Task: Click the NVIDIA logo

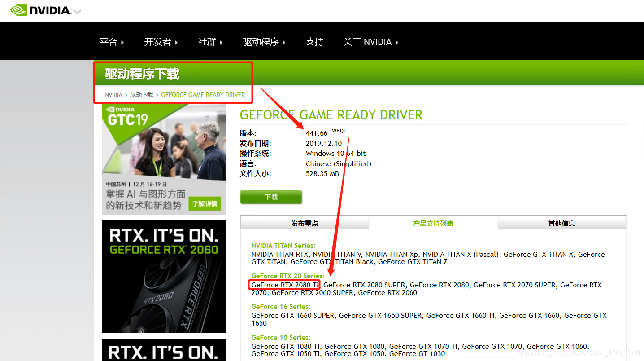Action: (x=40, y=10)
